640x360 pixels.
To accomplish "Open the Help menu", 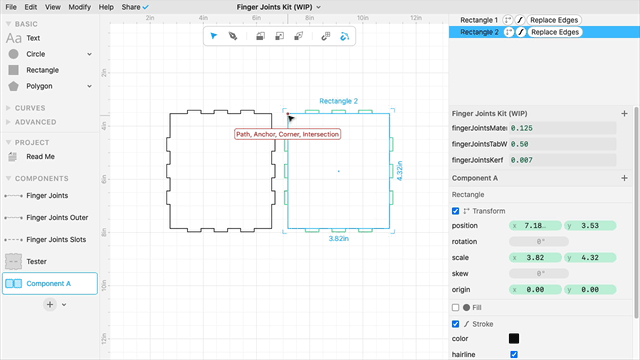I will tap(106, 7).
